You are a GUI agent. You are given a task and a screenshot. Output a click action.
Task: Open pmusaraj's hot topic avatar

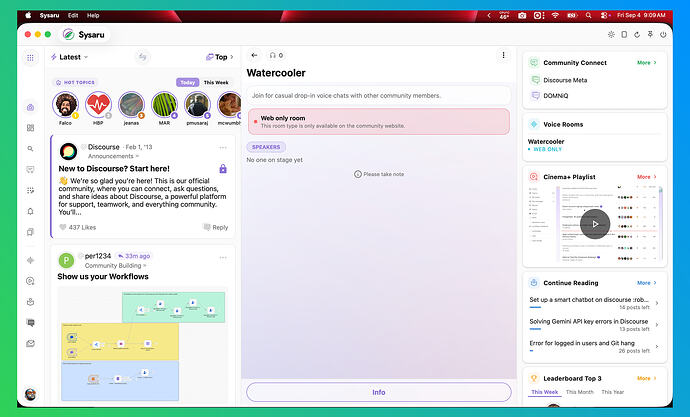tap(197, 105)
